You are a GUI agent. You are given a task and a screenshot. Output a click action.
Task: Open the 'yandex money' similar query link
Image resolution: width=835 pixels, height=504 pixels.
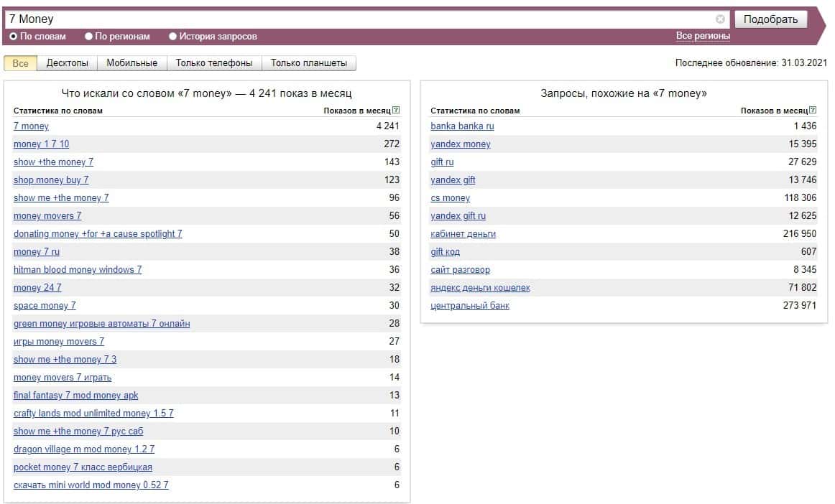(460, 144)
